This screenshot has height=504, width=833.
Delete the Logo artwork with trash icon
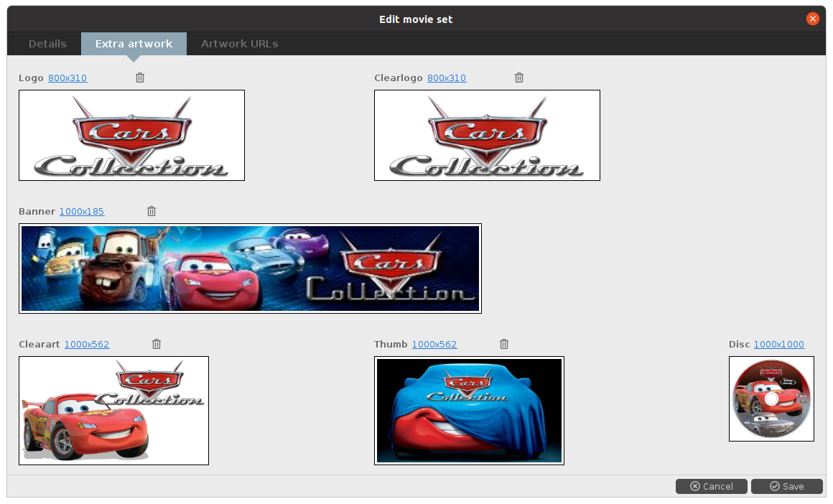140,78
